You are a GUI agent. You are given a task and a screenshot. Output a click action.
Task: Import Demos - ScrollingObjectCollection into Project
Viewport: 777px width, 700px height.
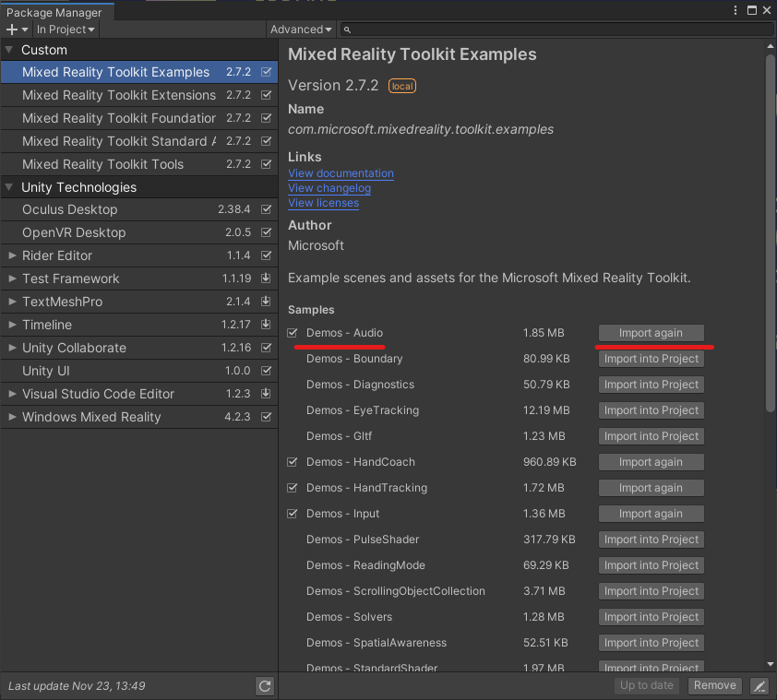click(651, 591)
